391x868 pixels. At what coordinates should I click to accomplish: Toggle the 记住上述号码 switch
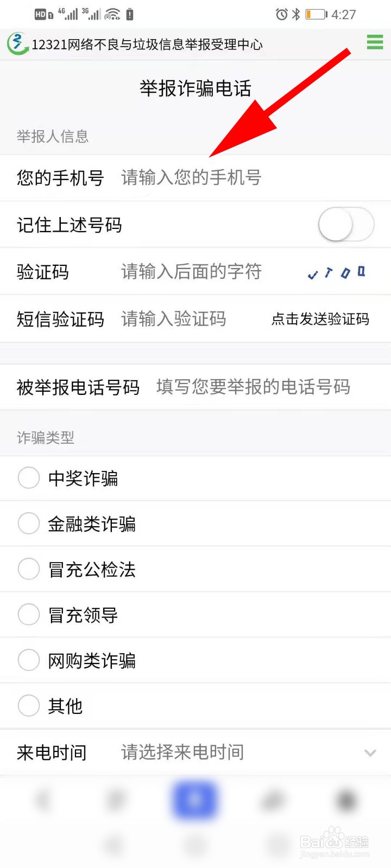(346, 225)
